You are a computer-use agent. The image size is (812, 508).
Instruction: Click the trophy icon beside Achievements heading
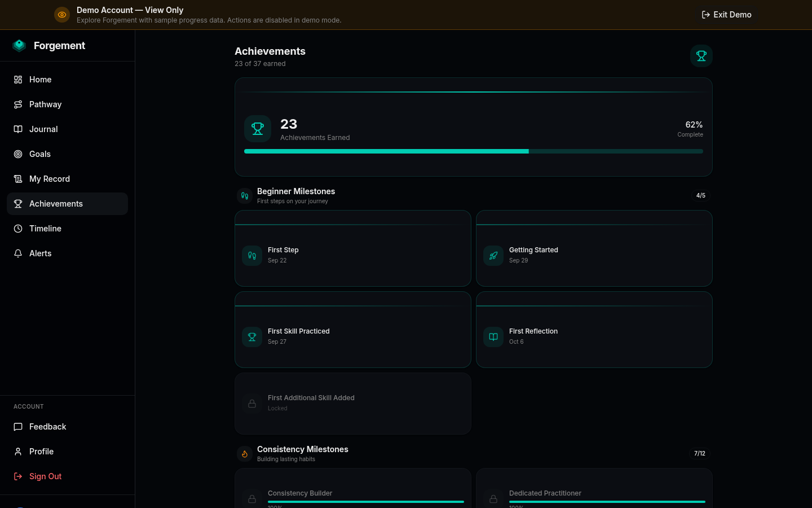(x=701, y=56)
